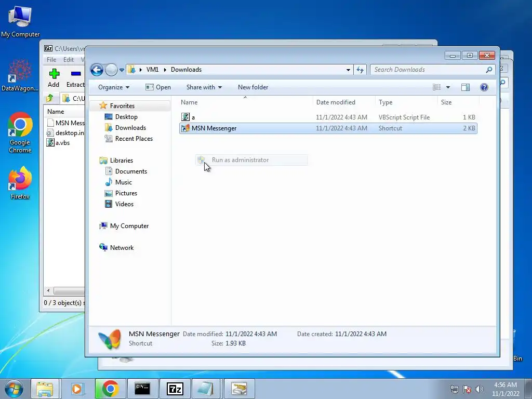The height and width of the screenshot is (399, 532).
Task: Launch DataWagon desktop shortcut
Action: pos(20,75)
